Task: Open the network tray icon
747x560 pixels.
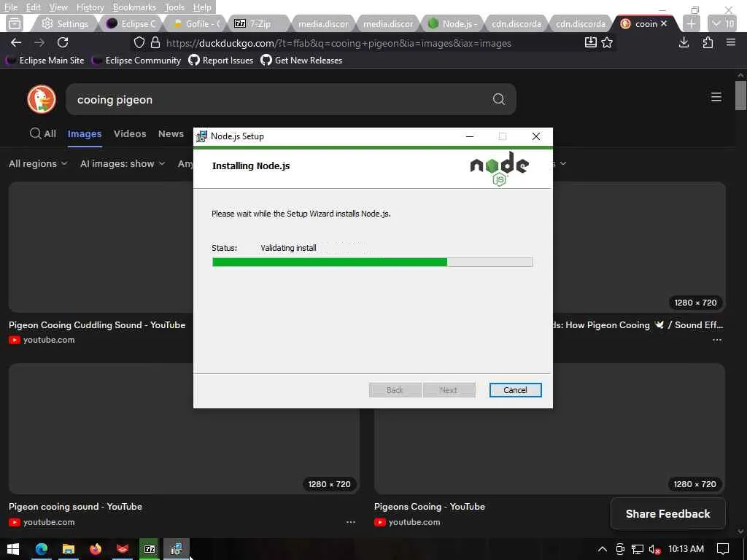Action: pyautogui.click(x=638, y=550)
